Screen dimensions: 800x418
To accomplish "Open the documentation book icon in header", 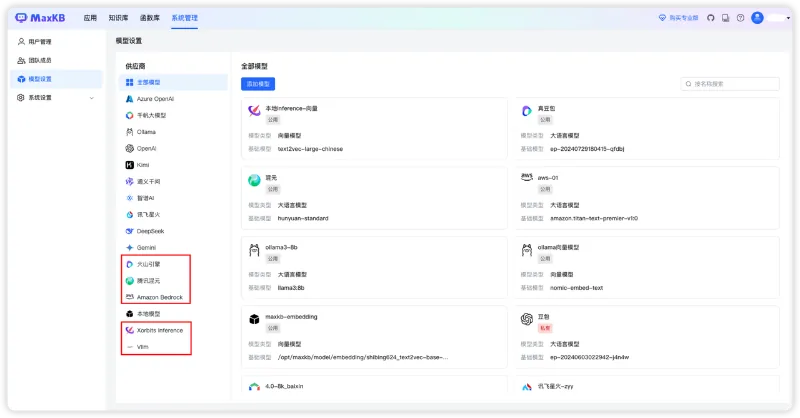I will [x=726, y=18].
